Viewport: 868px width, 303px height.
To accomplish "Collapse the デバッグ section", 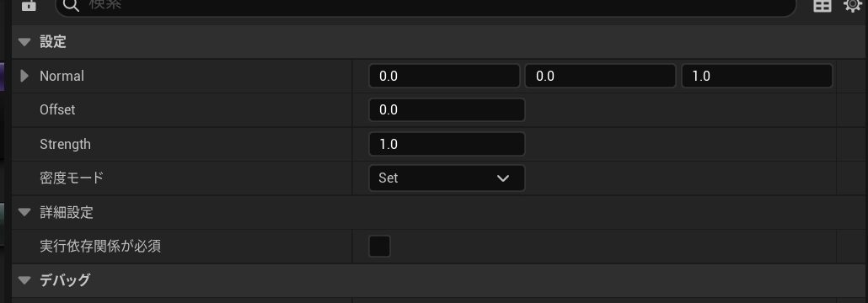I will (24, 280).
